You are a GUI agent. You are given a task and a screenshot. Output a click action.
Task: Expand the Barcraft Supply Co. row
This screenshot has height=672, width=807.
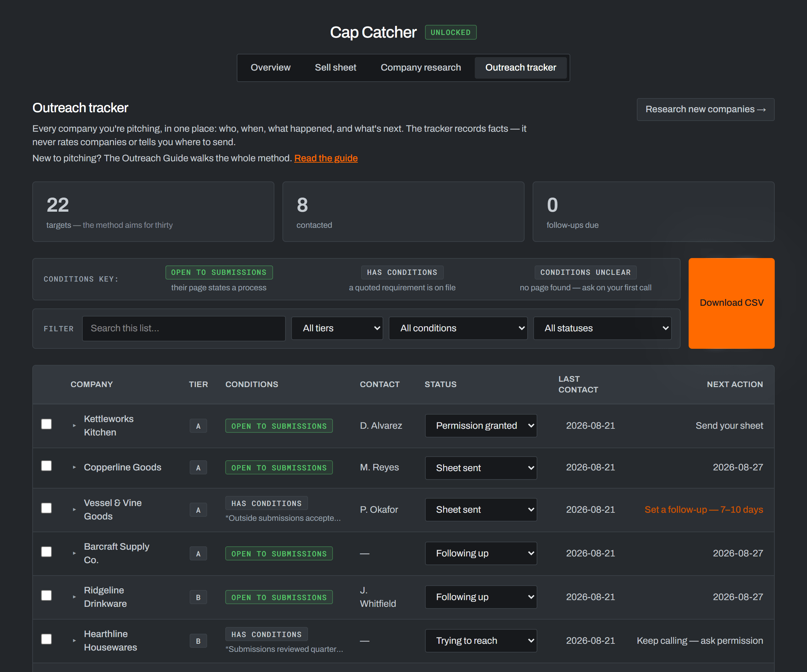tap(74, 553)
